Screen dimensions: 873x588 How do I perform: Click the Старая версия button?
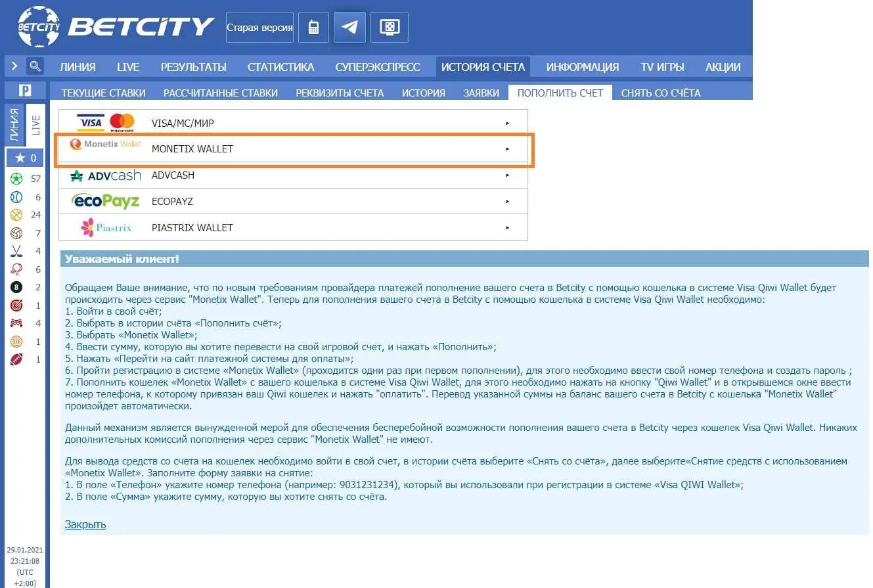(259, 28)
